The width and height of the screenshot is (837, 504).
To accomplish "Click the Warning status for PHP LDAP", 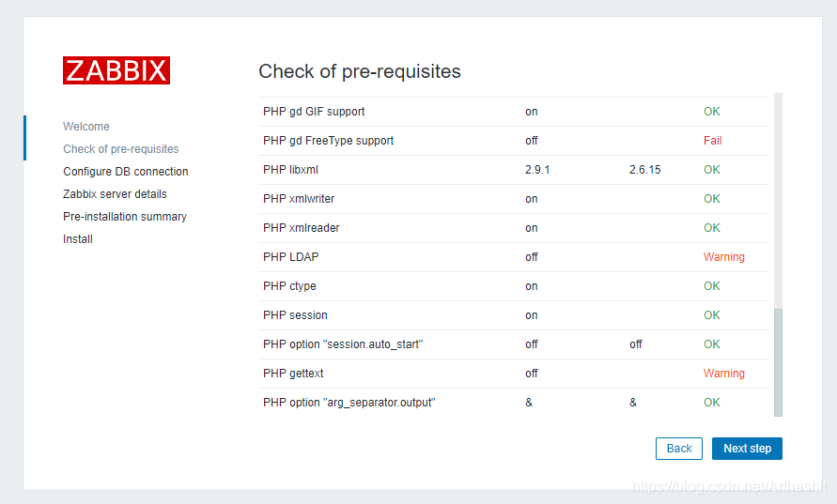I will point(724,257).
